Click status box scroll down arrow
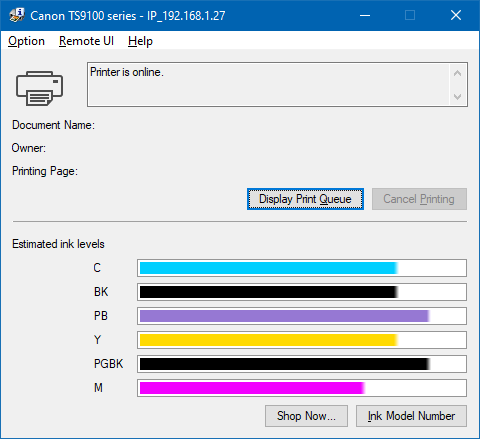 point(457,97)
